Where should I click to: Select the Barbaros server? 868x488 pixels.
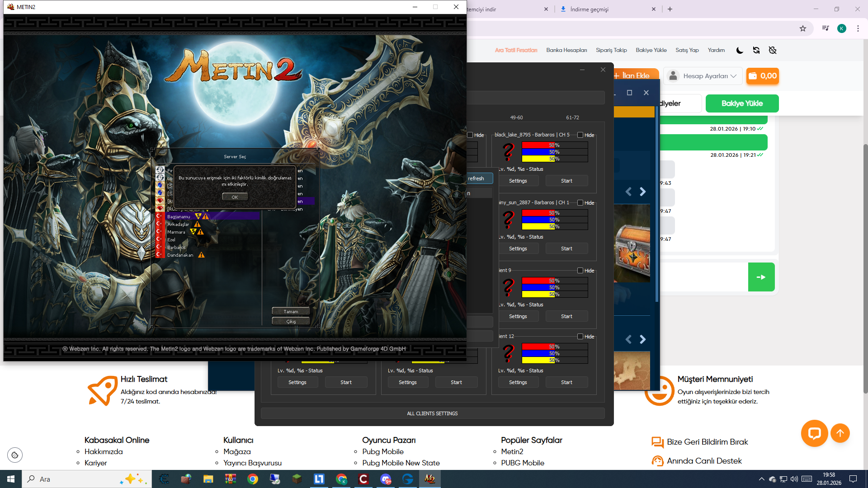tap(176, 247)
